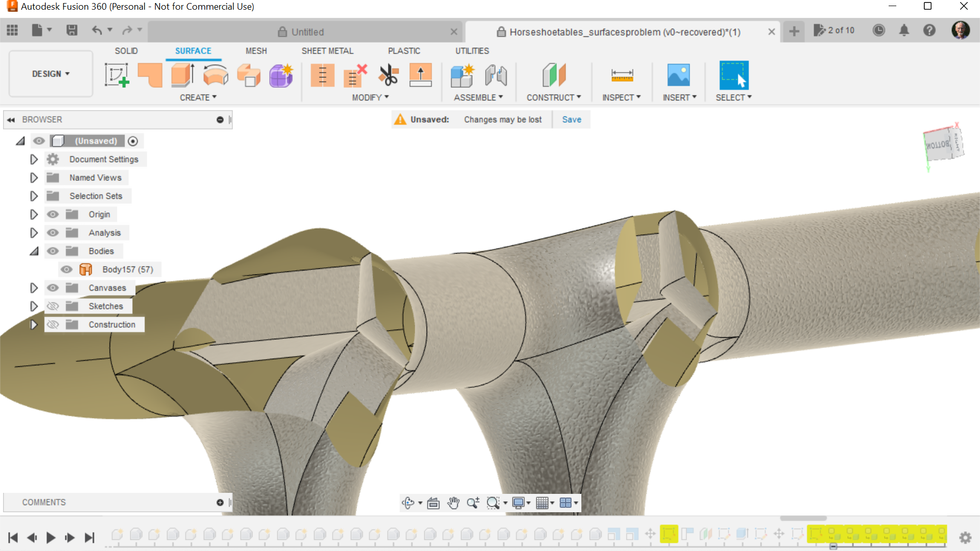Viewport: 980px width, 551px height.
Task: Click the Measure tool in Inspect
Action: pyautogui.click(x=622, y=75)
